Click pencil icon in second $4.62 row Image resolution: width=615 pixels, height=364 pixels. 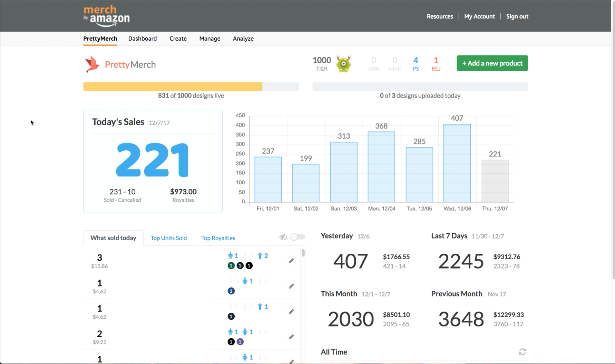(x=291, y=312)
